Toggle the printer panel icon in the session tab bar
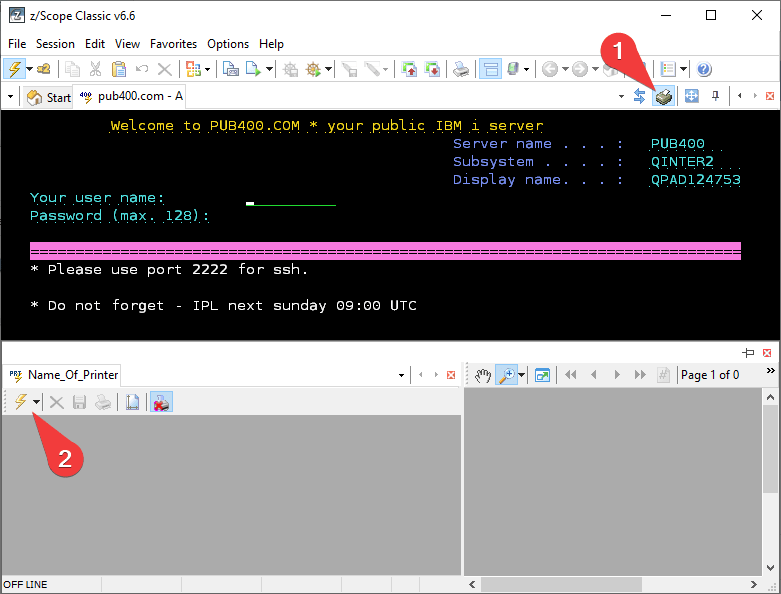Image resolution: width=781 pixels, height=594 pixels. click(x=664, y=96)
